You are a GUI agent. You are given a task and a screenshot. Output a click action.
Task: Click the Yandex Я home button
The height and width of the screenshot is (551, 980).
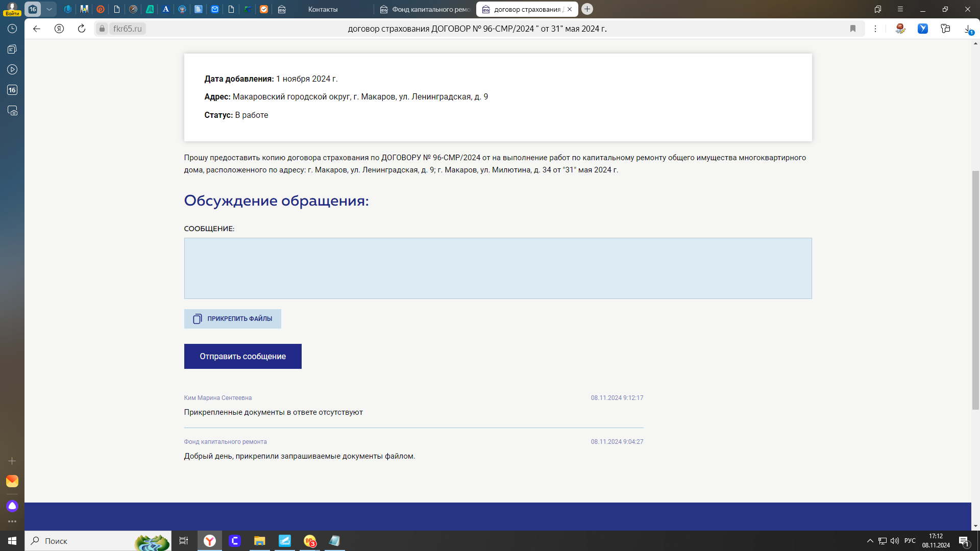[59, 29]
